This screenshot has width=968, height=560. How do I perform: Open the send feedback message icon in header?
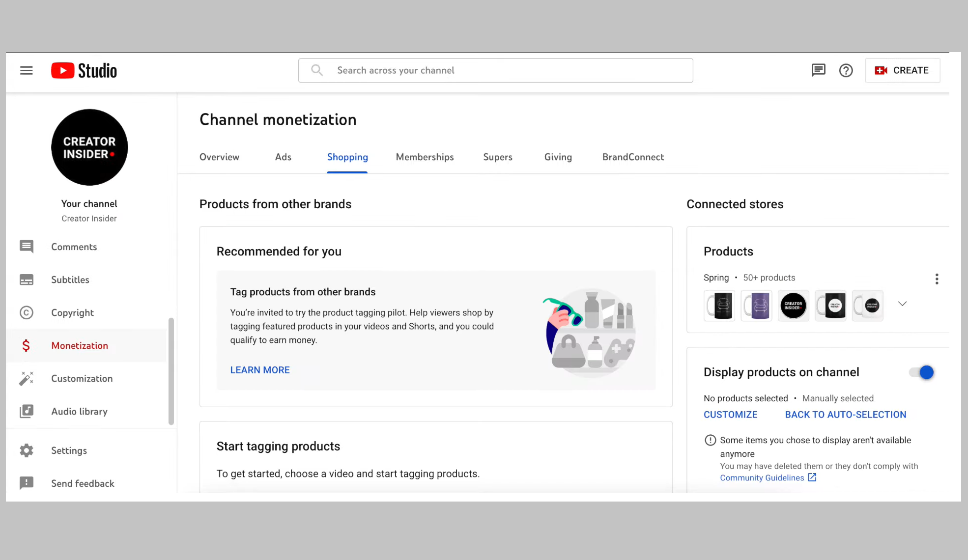818,70
